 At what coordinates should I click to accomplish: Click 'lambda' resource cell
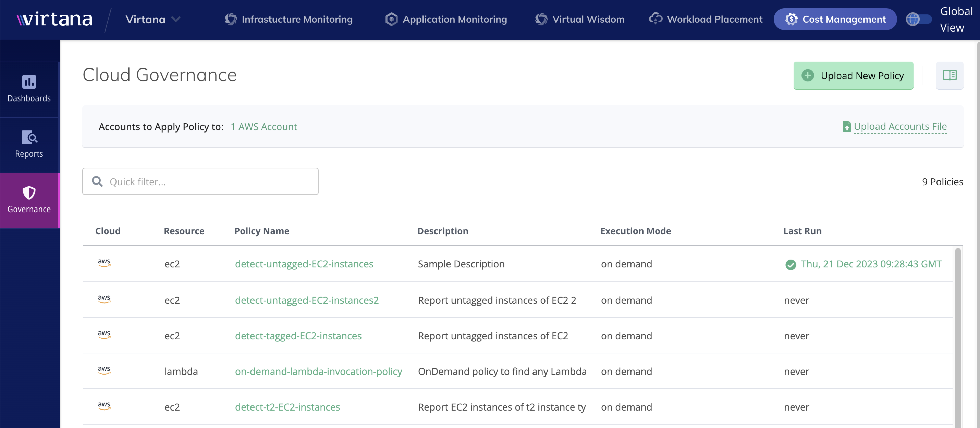pos(181,371)
